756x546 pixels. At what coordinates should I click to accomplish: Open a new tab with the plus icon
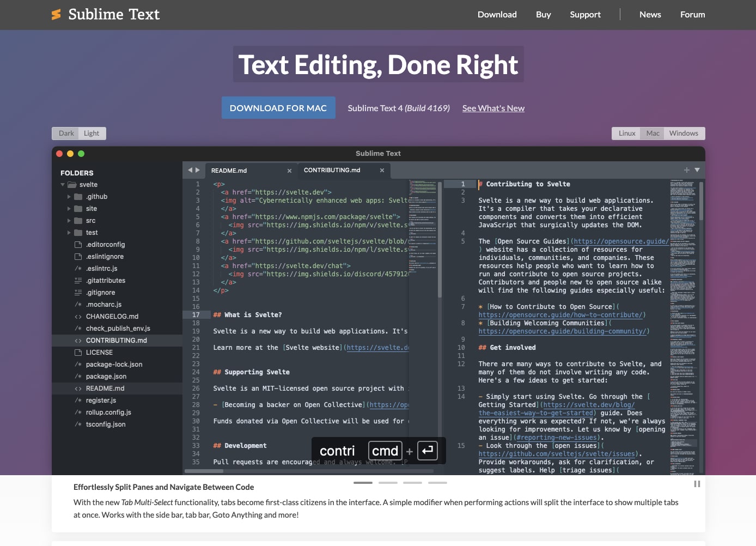pos(686,170)
